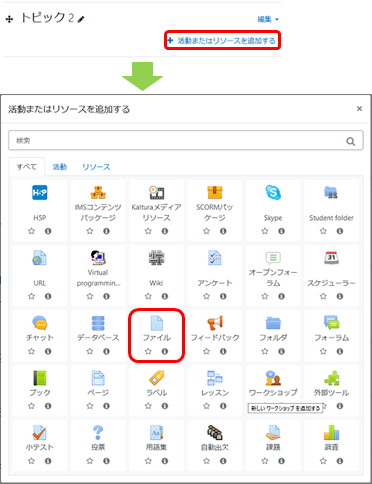
Task: Open the チャット chat icon
Action: click(40, 323)
